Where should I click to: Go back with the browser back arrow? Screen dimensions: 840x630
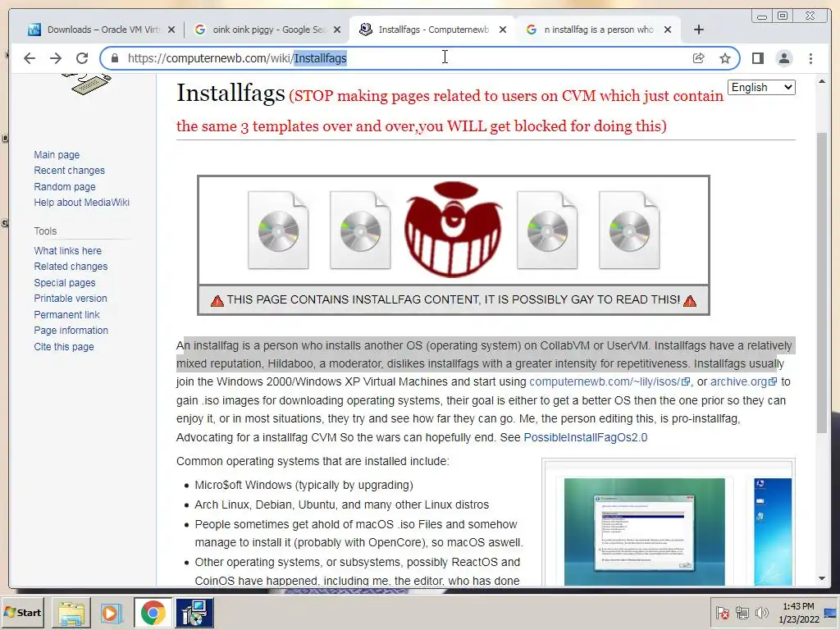pos(30,58)
